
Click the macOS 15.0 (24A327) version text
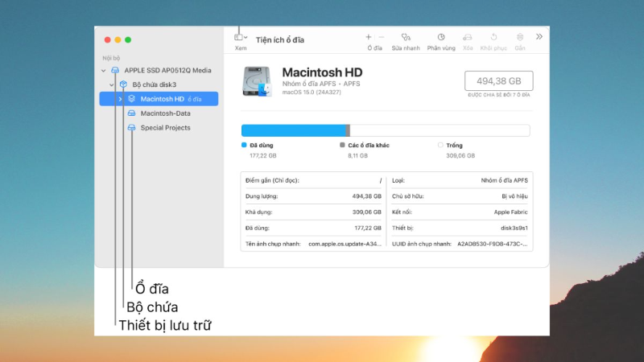312,93
